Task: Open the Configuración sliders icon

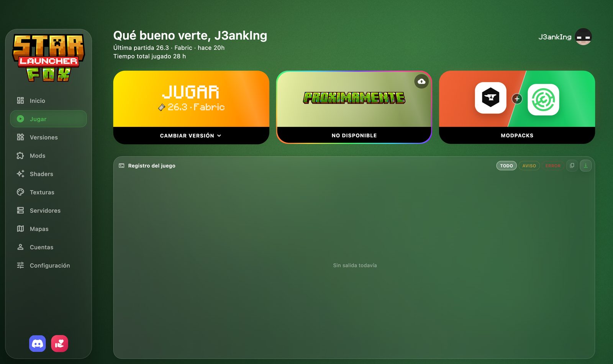Action: click(x=20, y=265)
